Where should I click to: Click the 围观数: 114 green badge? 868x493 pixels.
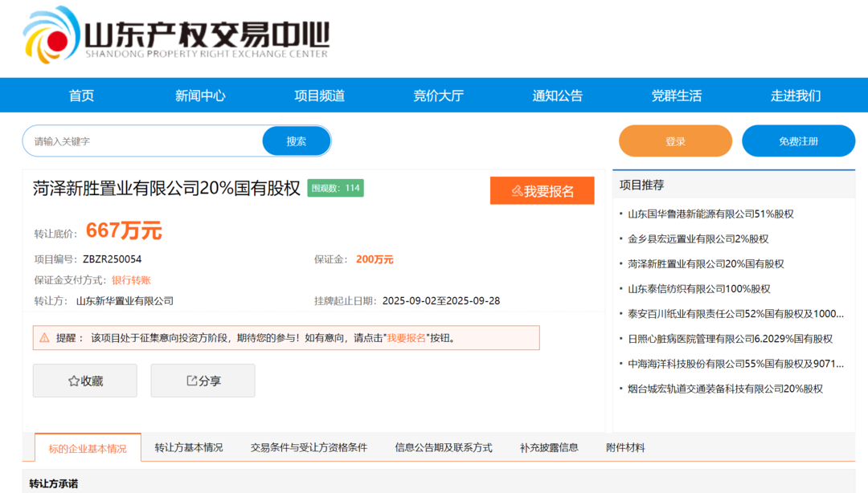(x=335, y=188)
